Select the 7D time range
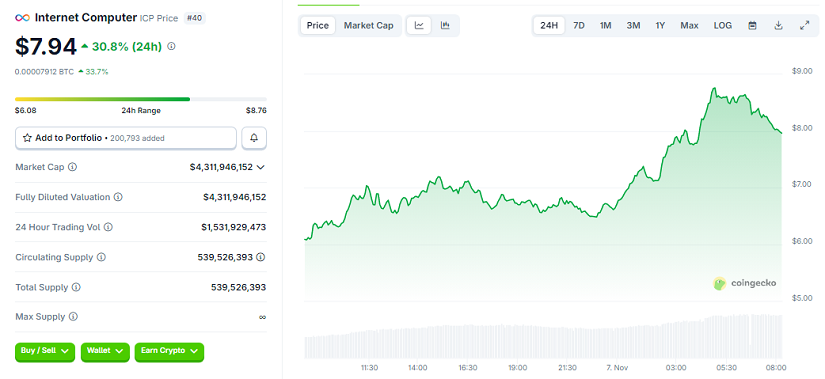This screenshot has height=379, width=825. (579, 25)
